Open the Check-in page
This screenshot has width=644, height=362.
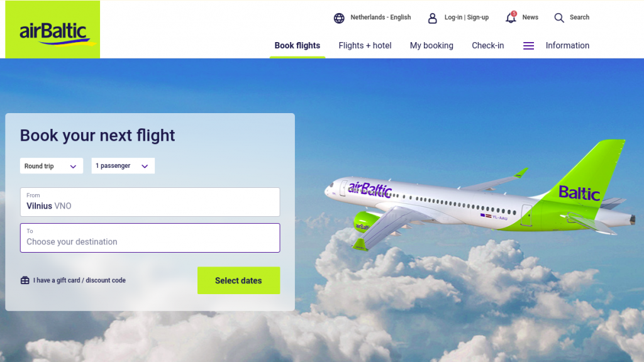coord(487,45)
